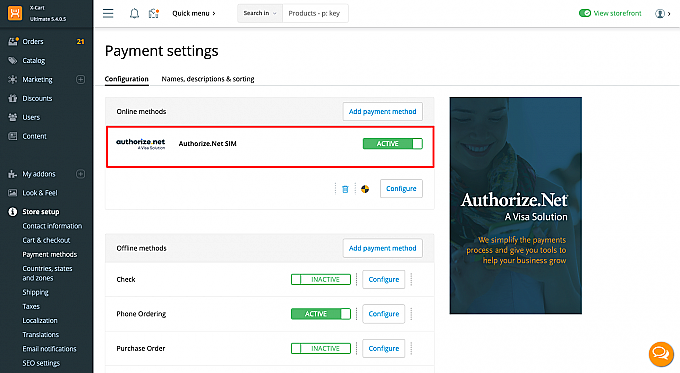Click the Orders sidebar icon
The width and height of the screenshot is (680, 373).
pos(13,42)
